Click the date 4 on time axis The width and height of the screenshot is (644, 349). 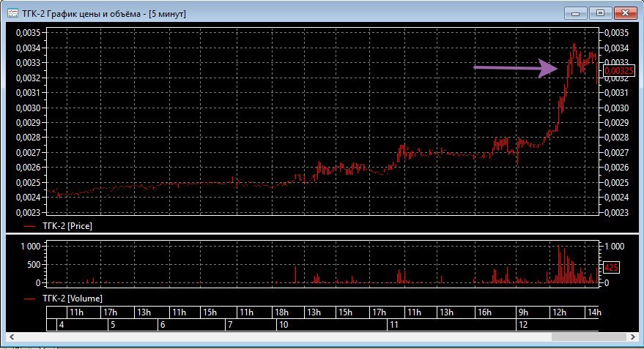coord(62,325)
